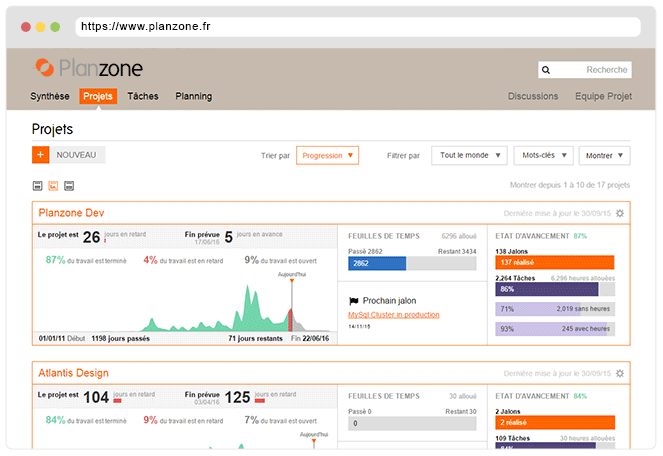Click the orange 137 réalisé bar
This screenshot has height=456, width=663.
[x=555, y=262]
